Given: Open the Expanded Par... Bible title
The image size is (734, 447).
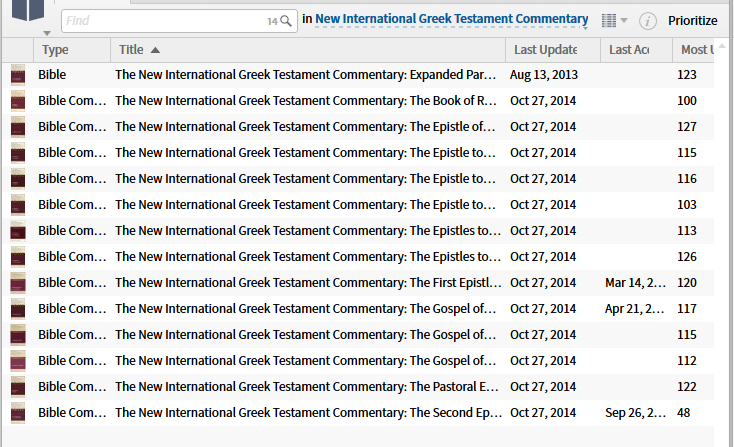Looking at the screenshot, I should tap(306, 75).
